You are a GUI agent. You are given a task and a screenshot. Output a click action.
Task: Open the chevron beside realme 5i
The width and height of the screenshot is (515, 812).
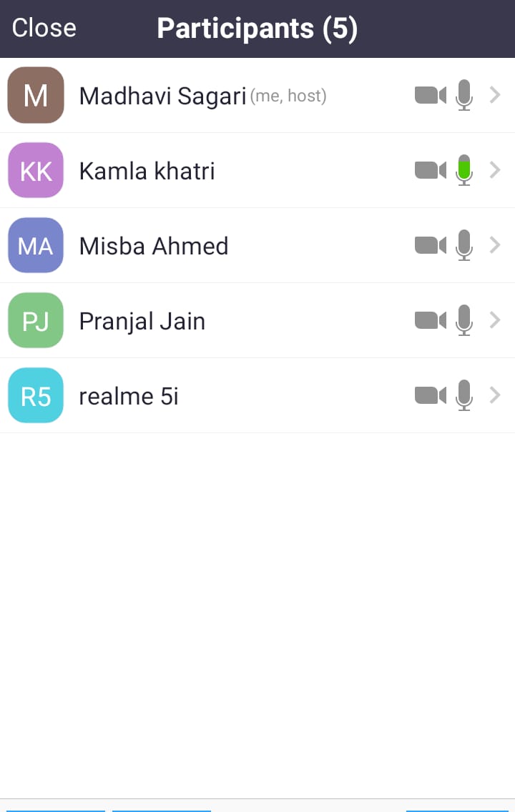tap(494, 395)
